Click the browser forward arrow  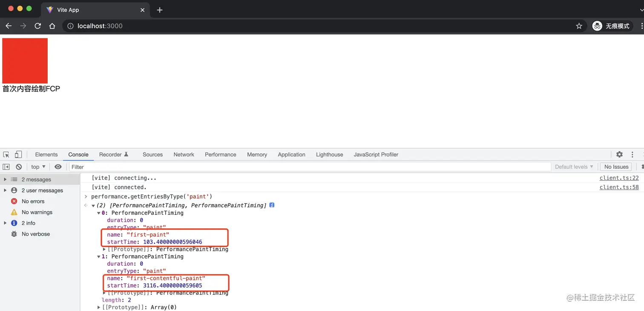pyautogui.click(x=23, y=26)
